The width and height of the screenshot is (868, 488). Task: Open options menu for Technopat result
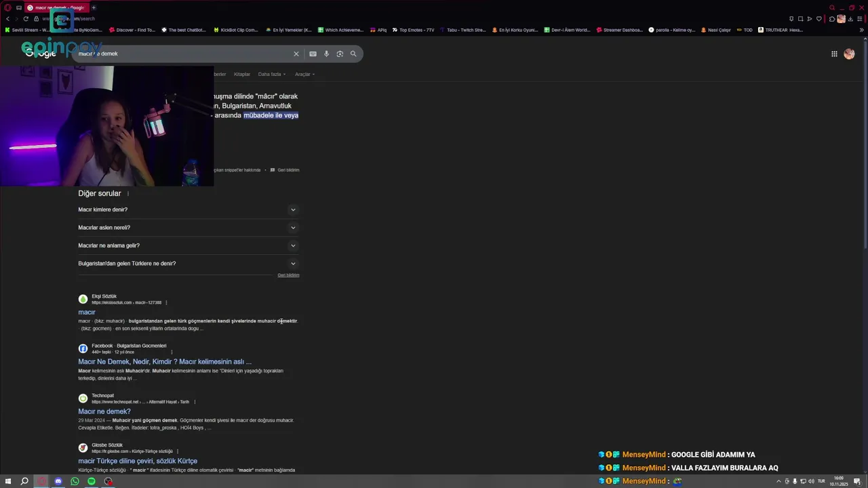click(195, 402)
